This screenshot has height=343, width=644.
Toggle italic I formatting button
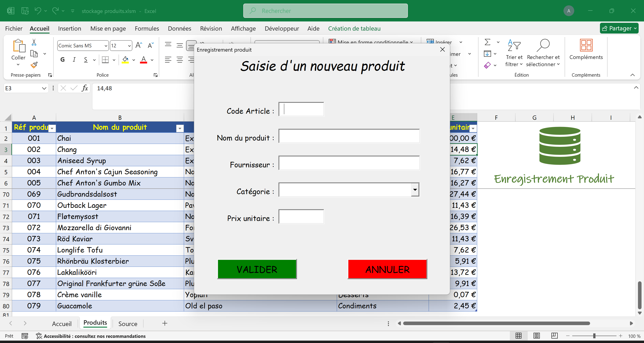tap(74, 60)
